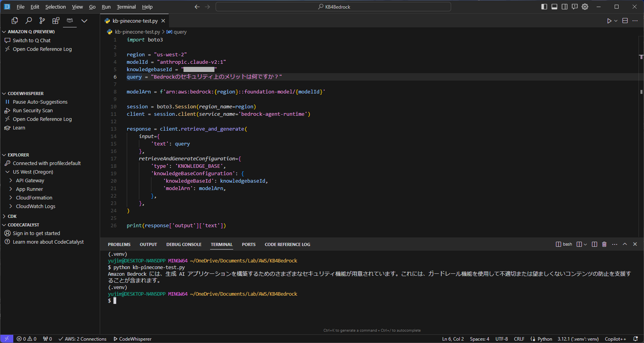This screenshot has width=644, height=343.
Task: Open the Source Control view icon
Action: tap(42, 21)
